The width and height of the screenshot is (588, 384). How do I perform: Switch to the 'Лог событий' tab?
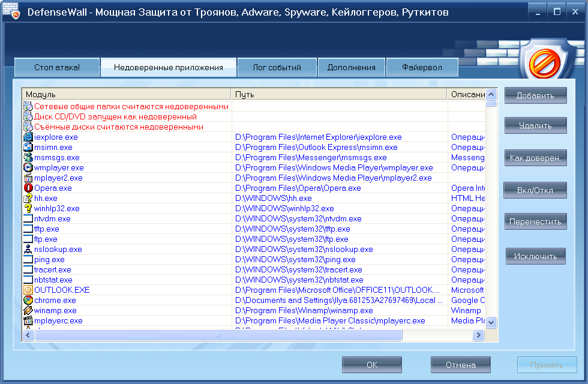click(x=277, y=67)
